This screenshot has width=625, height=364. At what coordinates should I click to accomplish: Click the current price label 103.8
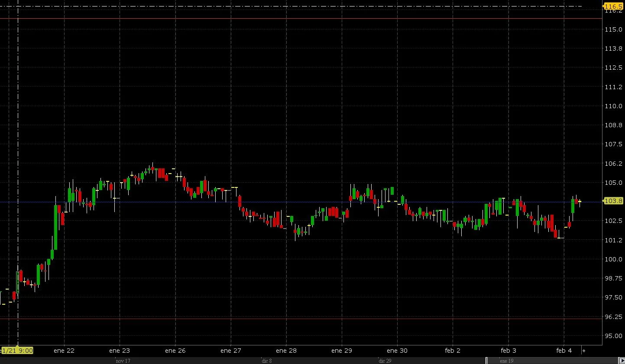pos(613,201)
